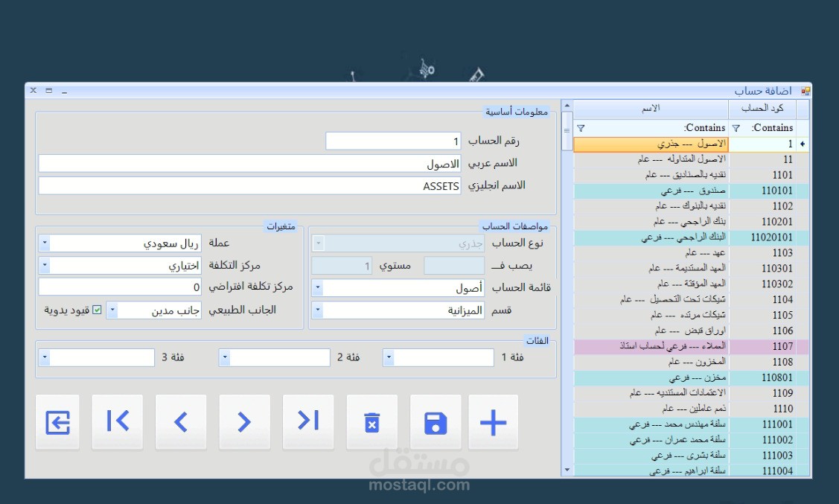Click the يصب فـ field

click(454, 265)
